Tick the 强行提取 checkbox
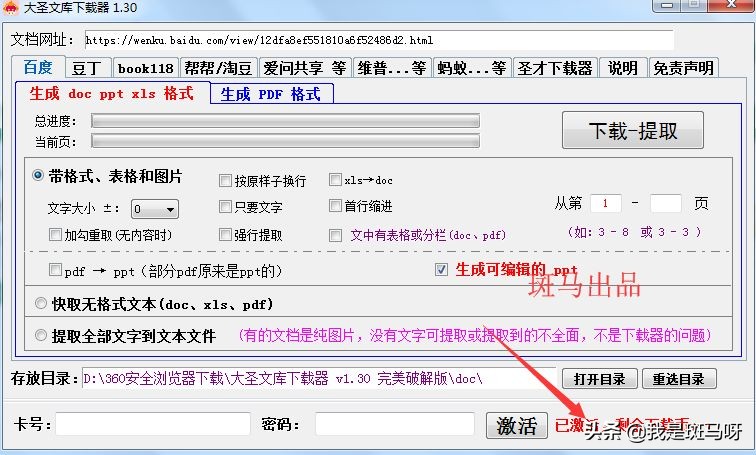Screen dimensions: 756x455 coord(225,235)
